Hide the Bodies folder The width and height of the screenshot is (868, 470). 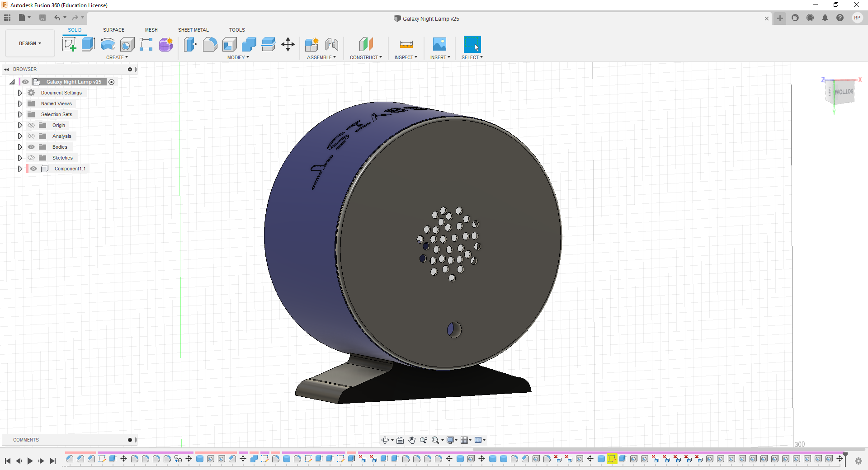point(31,147)
